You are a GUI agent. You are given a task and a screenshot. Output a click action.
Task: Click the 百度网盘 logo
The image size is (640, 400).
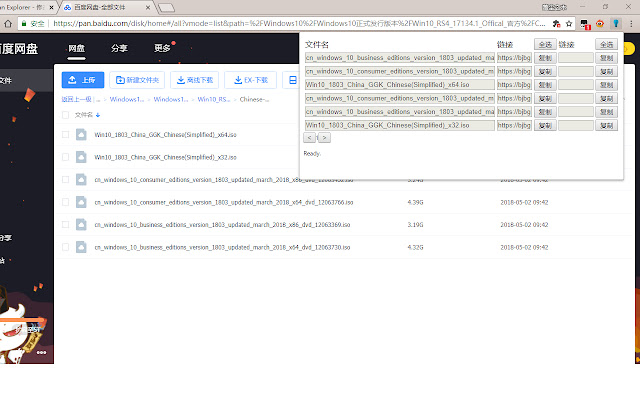(x=19, y=49)
